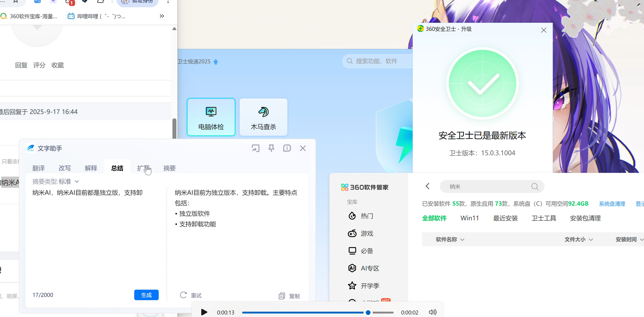
Task: Switch to the 扩写 tab
Action: 143,168
